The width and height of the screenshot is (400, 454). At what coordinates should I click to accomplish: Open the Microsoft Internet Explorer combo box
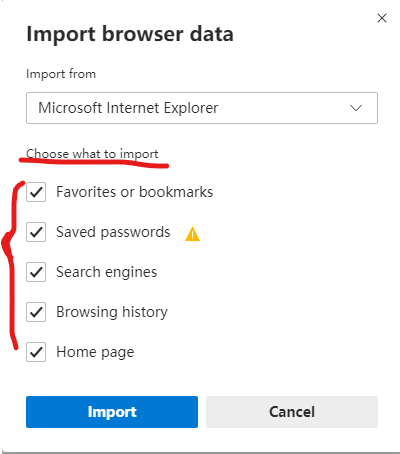(x=202, y=108)
